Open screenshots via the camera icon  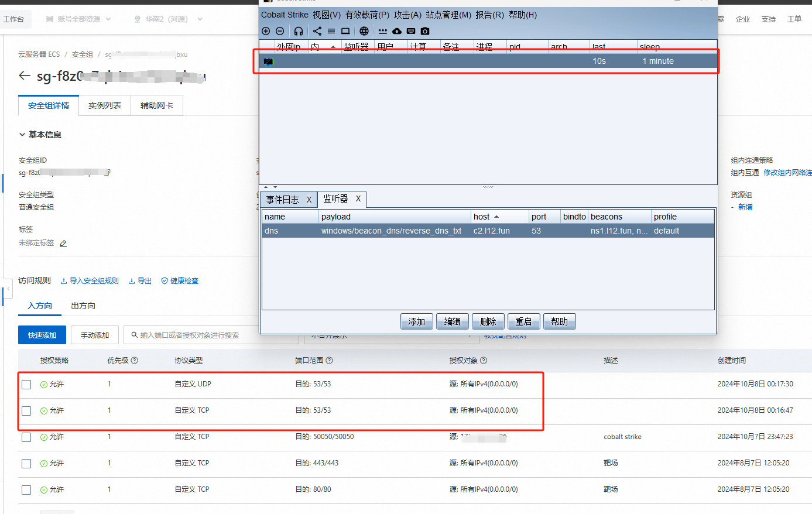425,31
